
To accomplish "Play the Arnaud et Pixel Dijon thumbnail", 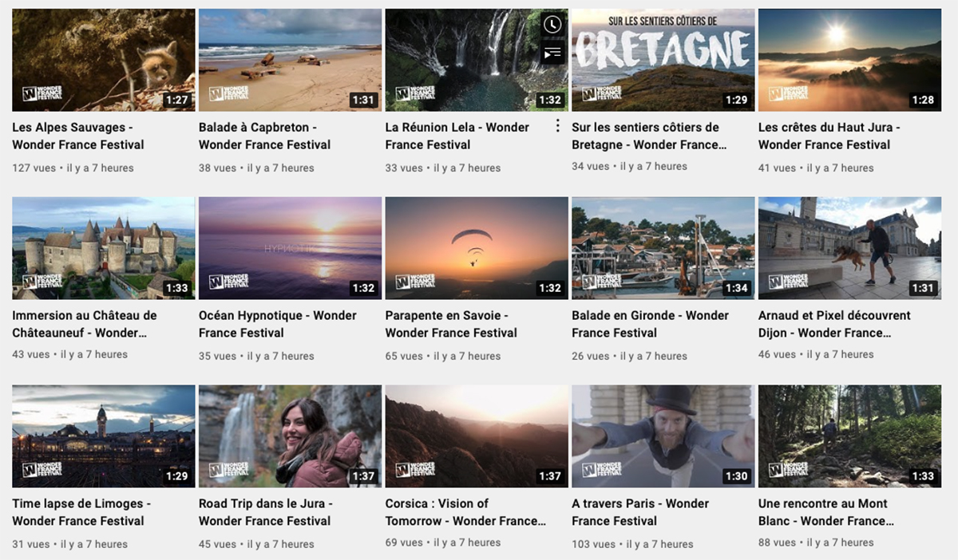I will [849, 248].
